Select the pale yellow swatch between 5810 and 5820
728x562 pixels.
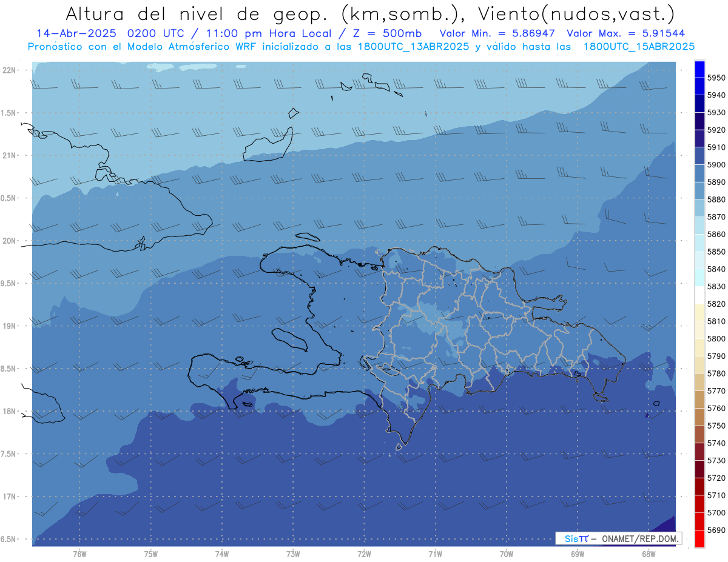[699, 312]
